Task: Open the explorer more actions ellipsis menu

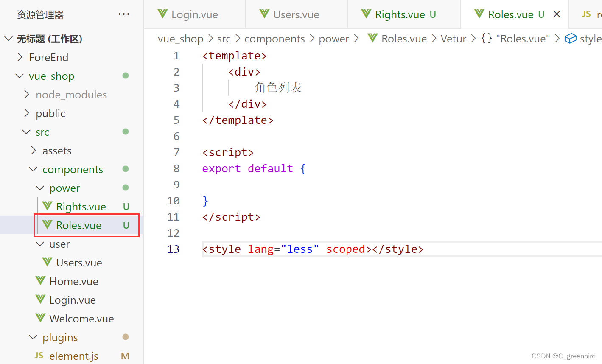Action: coord(124,14)
